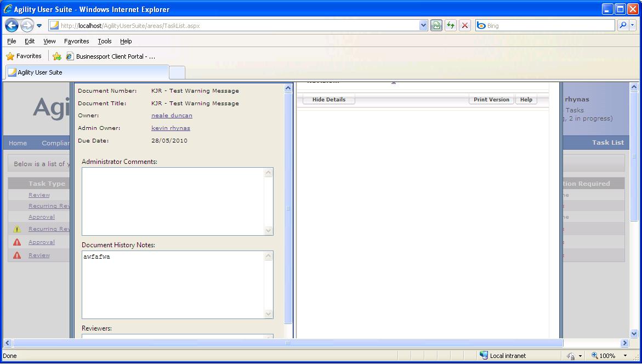This screenshot has width=642, height=364.
Task: Click the Favorites star icon
Action: pos(10,56)
